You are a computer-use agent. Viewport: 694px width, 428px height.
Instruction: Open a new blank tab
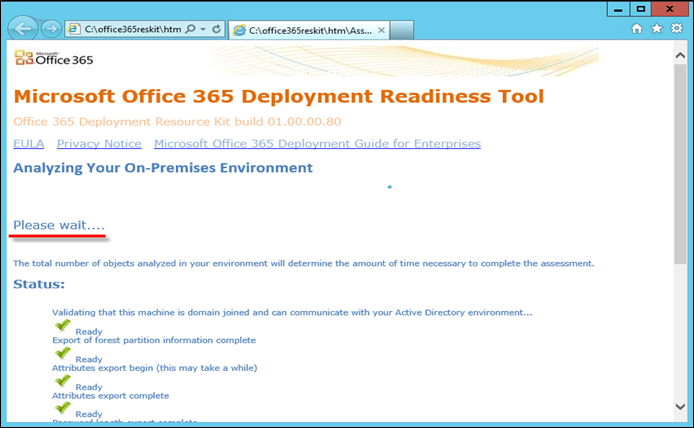402,30
